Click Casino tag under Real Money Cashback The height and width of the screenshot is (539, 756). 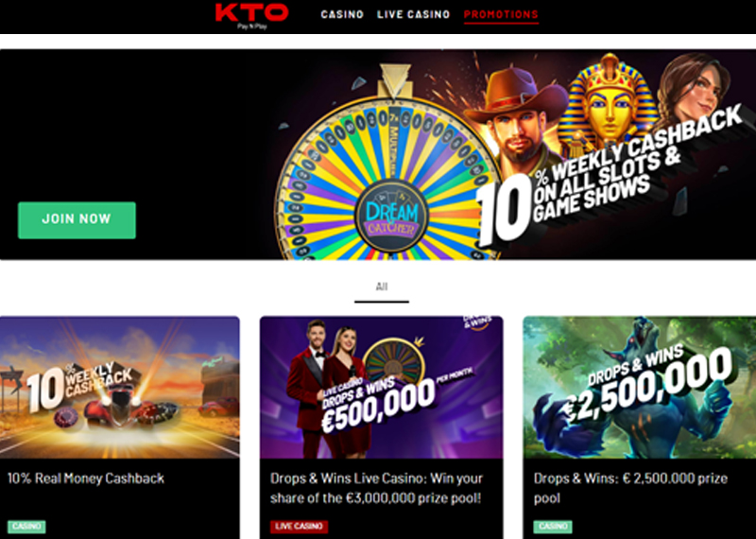coord(26,527)
